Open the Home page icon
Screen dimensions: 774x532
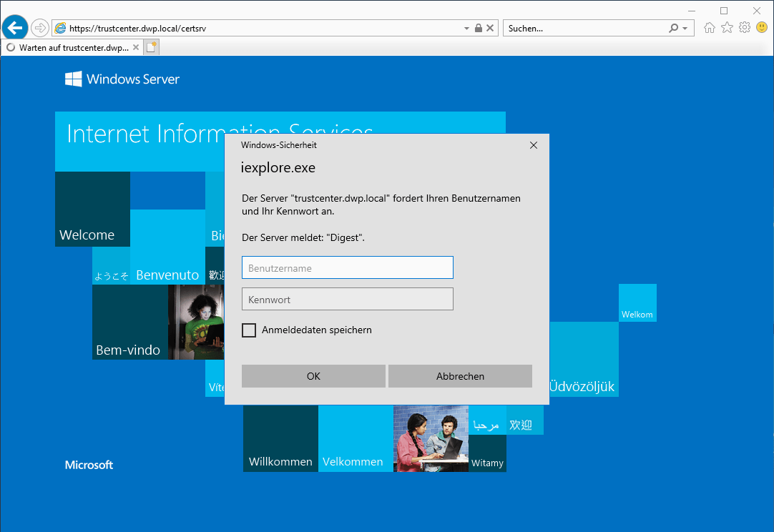710,28
